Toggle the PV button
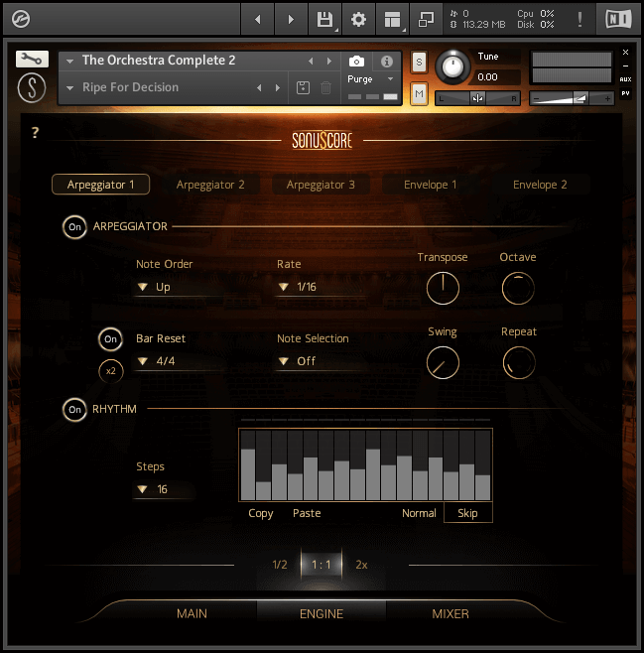Screen dimensions: 644x653 click(x=625, y=93)
